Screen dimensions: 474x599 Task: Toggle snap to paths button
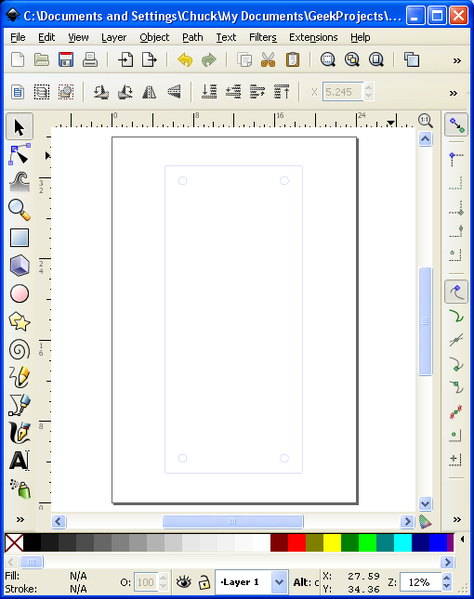point(456,316)
